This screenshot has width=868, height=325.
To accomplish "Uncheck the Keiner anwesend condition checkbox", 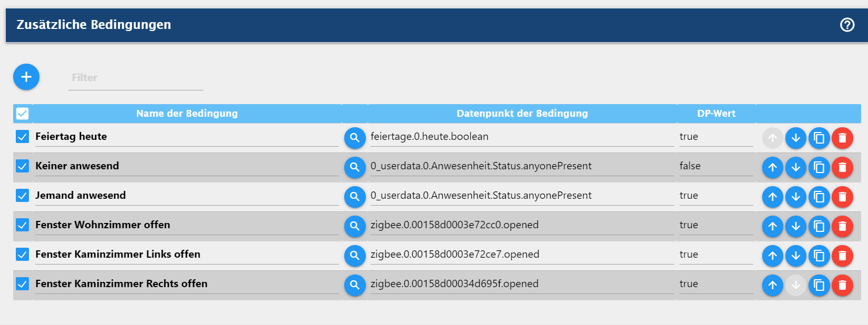I will tap(22, 166).
